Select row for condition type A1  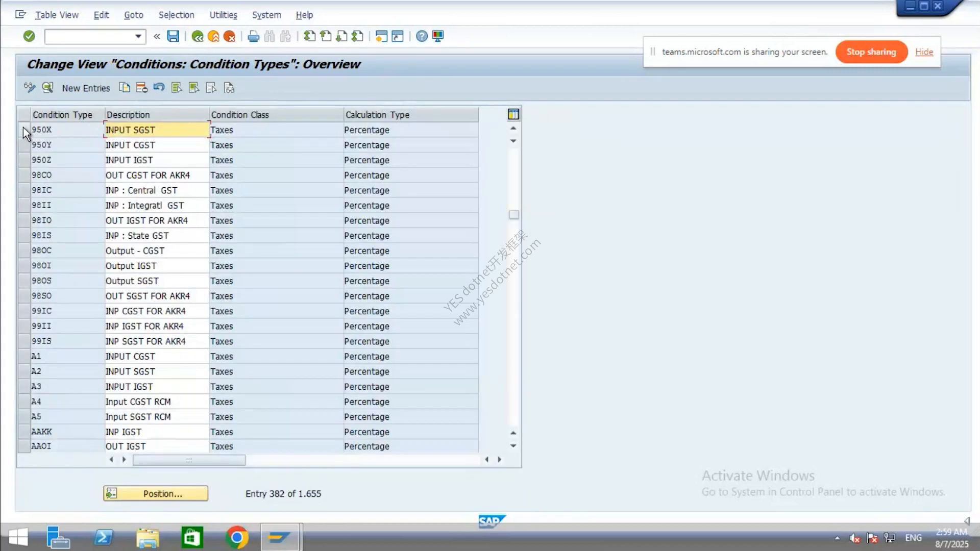(24, 356)
